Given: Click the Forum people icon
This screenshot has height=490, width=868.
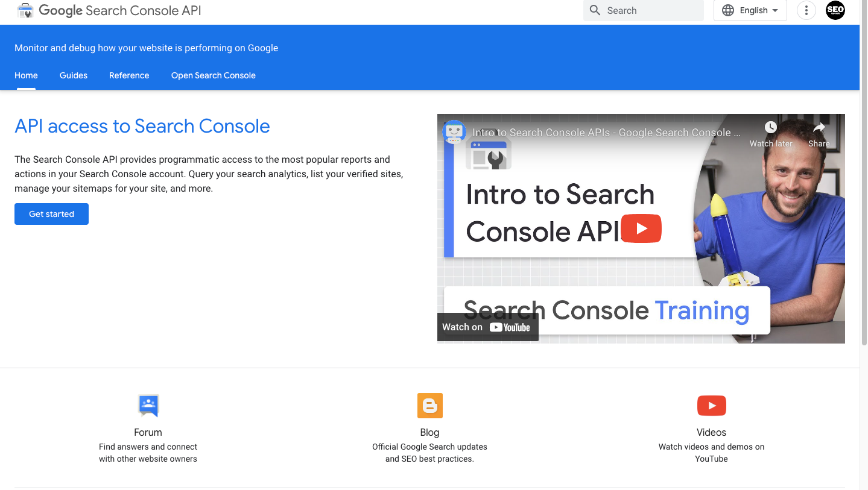Looking at the screenshot, I should pyautogui.click(x=148, y=406).
